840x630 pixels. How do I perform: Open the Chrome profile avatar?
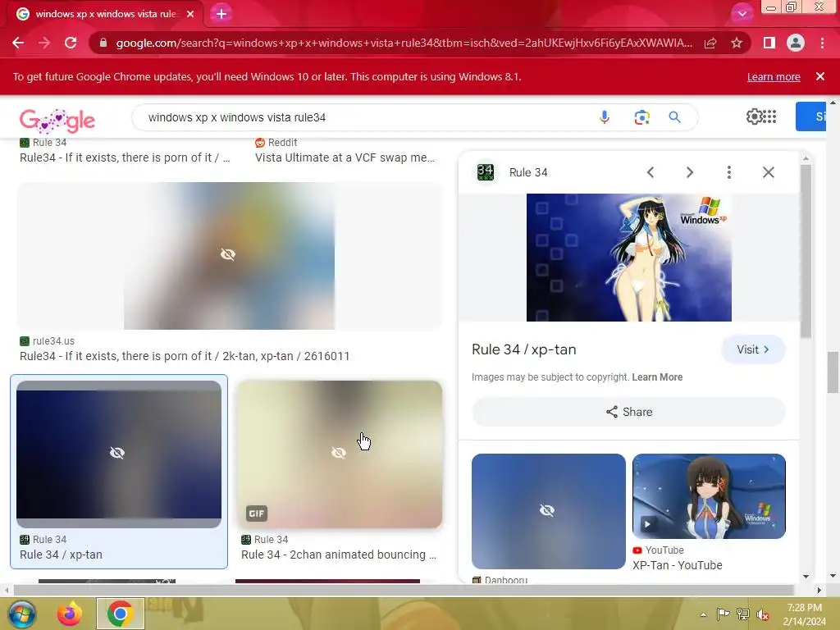tap(796, 43)
